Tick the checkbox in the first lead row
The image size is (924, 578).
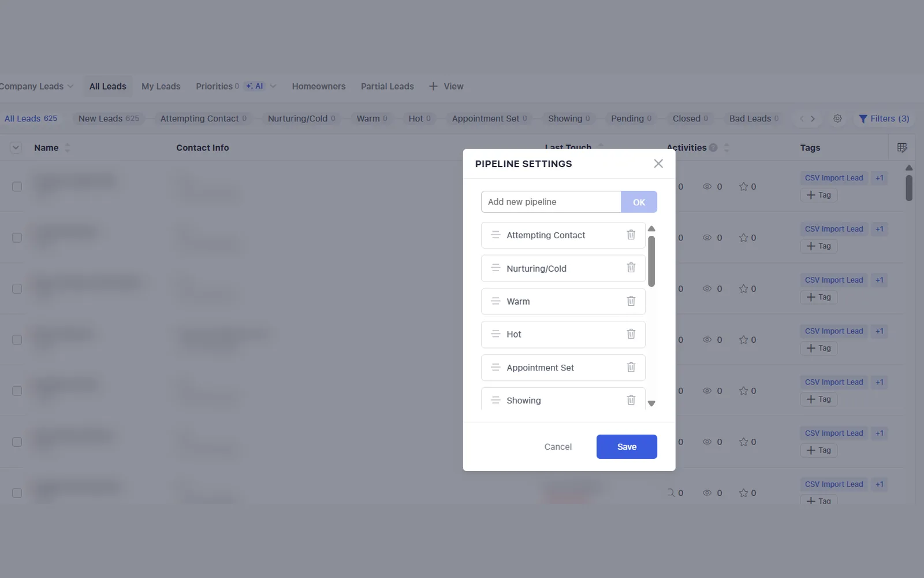tap(17, 187)
